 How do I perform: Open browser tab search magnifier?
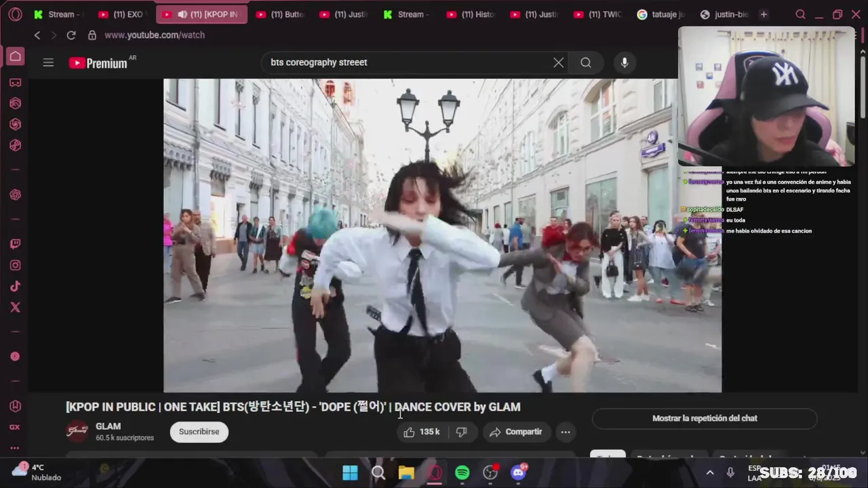(800, 14)
